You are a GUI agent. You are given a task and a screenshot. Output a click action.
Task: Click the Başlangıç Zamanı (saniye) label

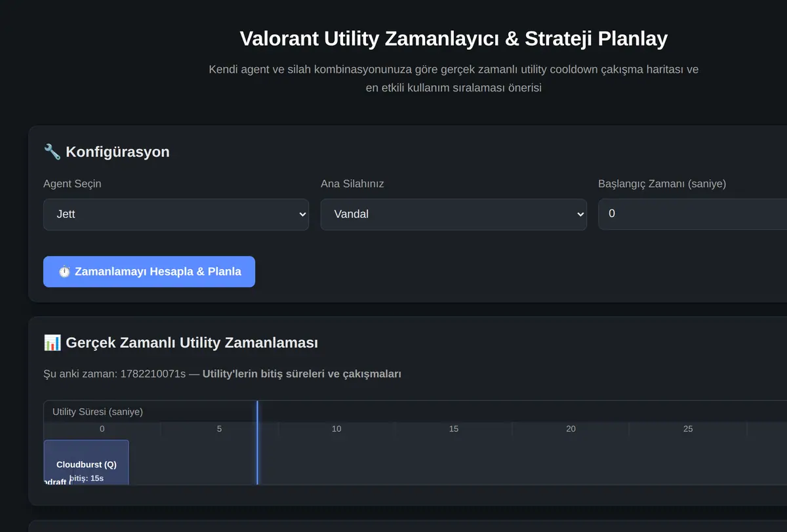pos(662,184)
